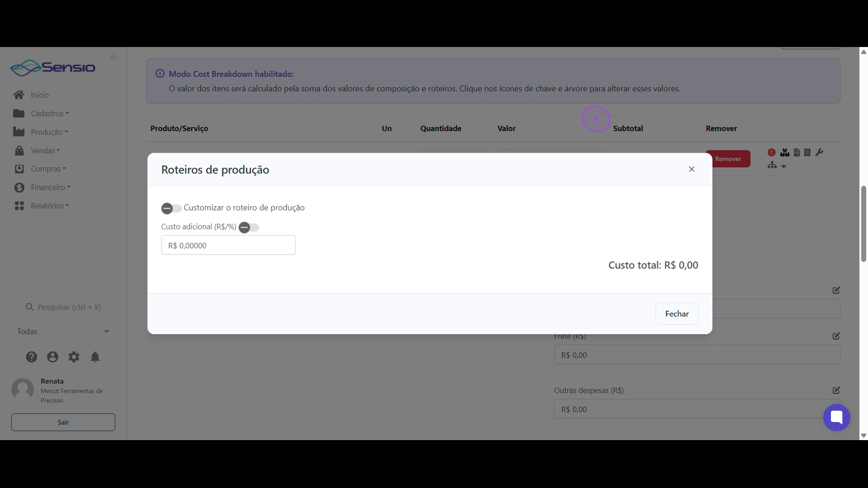Click the info icon in Cost Breakdown banner

click(160, 73)
